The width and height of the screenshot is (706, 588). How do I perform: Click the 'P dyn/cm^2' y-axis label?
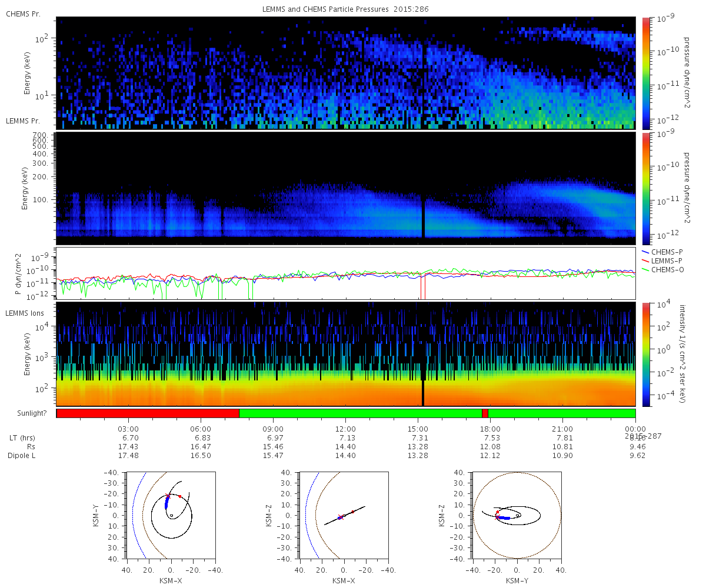point(18,274)
